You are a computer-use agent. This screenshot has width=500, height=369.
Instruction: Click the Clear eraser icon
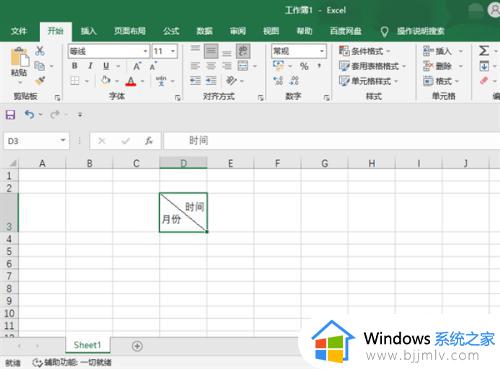point(484,81)
